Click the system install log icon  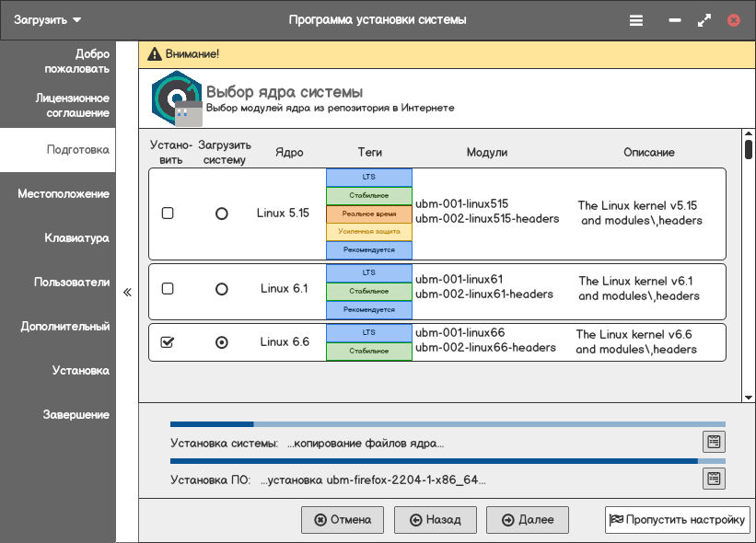pyautogui.click(x=714, y=442)
